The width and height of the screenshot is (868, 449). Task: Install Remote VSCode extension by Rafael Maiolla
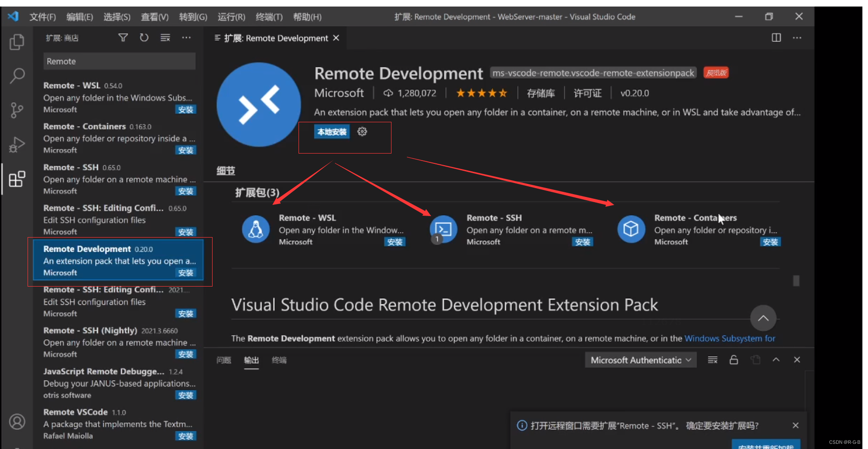(186, 436)
